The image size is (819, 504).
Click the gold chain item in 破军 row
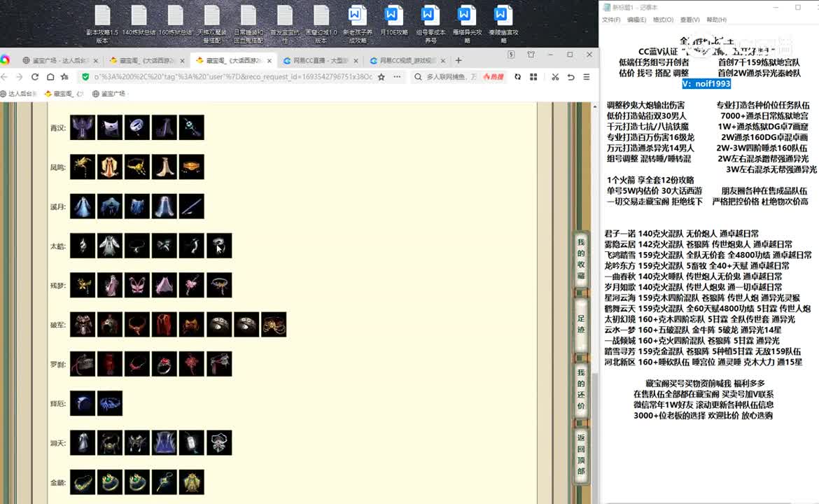[x=273, y=324]
